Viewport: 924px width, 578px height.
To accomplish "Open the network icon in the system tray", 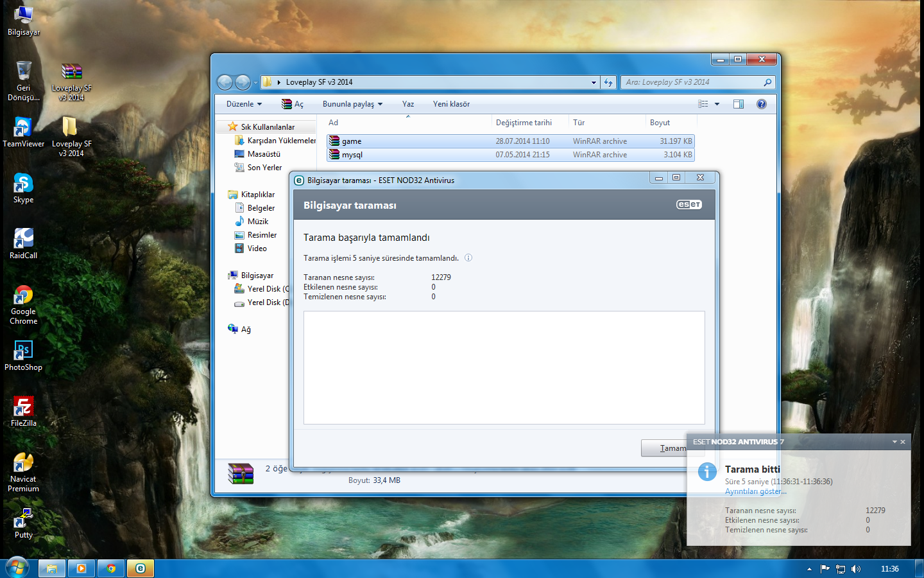I will (x=841, y=569).
